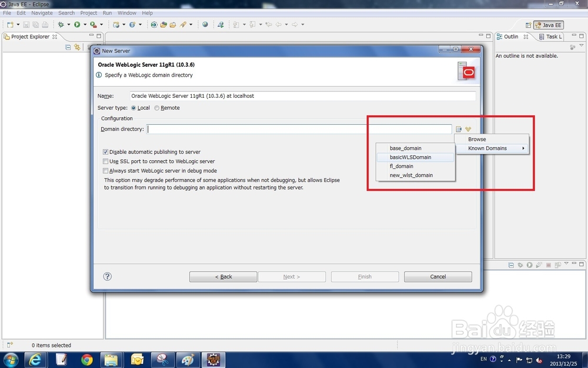Screen dimensions: 588x368
Task: Click the Forward navigation arrow icon
Action: point(295,24)
